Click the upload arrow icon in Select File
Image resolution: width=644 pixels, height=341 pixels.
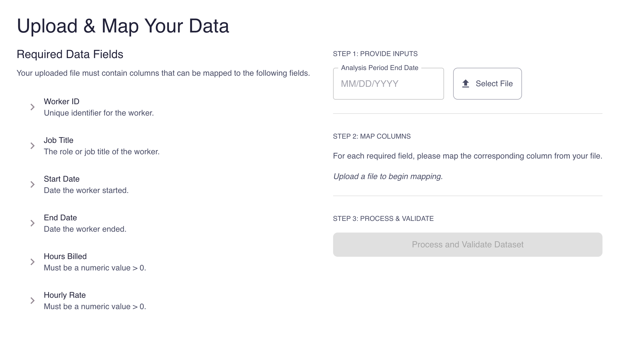(x=466, y=84)
